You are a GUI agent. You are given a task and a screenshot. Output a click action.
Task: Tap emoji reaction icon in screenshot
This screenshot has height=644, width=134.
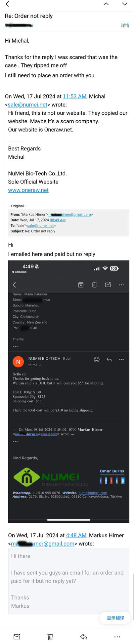coord(97,359)
